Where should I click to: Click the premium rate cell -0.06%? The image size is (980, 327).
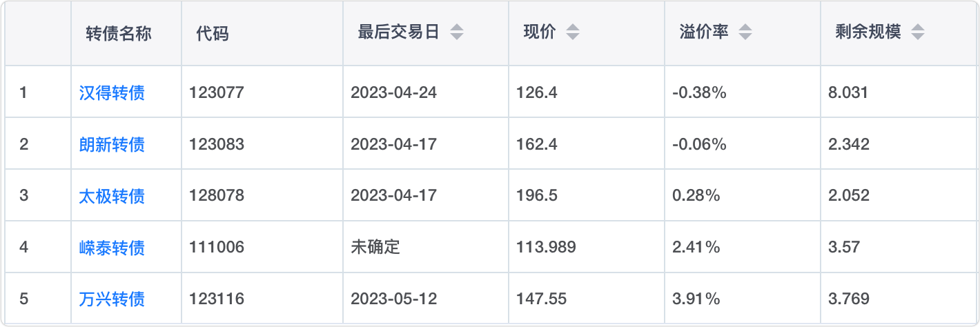click(x=698, y=144)
